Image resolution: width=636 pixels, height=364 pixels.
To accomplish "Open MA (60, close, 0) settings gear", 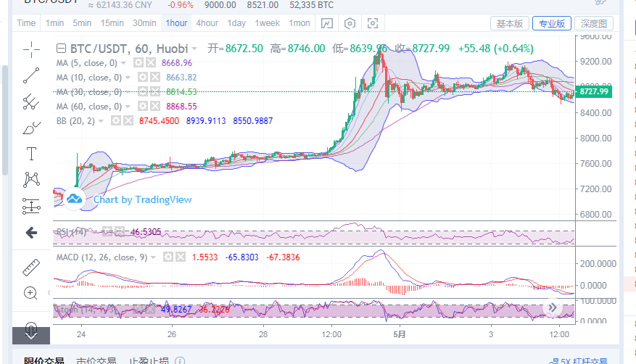I will 143,106.
